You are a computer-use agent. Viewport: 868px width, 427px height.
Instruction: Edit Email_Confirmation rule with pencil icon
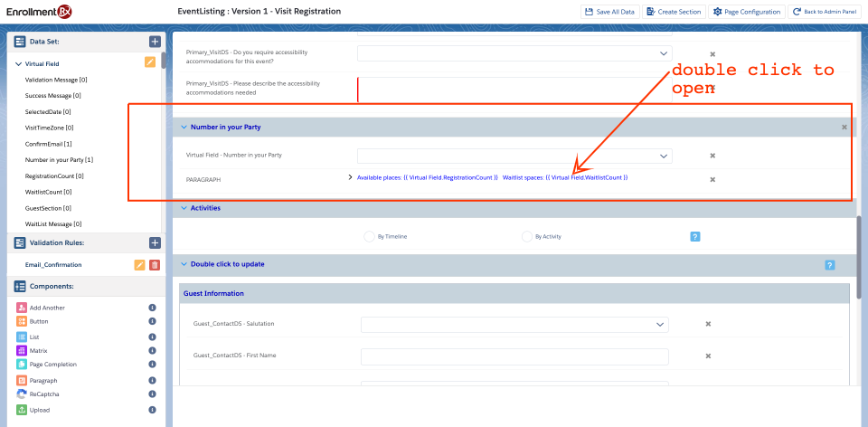click(139, 265)
